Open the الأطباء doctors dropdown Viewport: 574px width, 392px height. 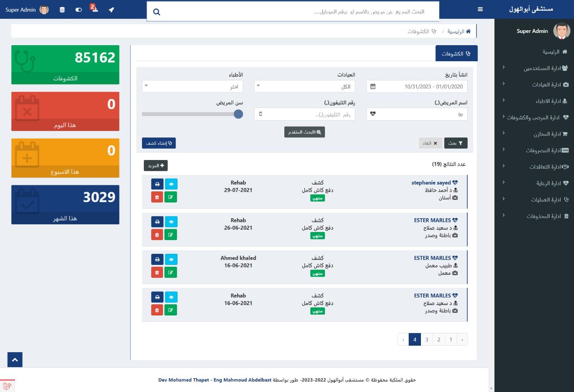tap(192, 86)
